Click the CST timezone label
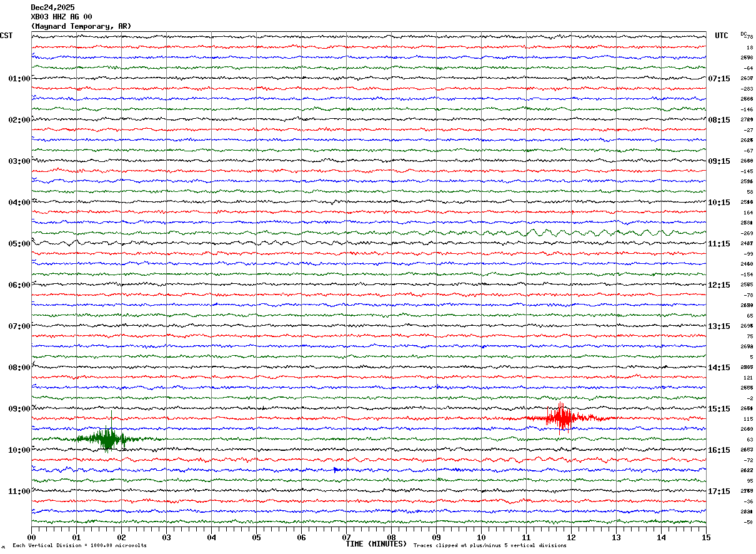The image size is (756, 554). pyautogui.click(x=6, y=36)
